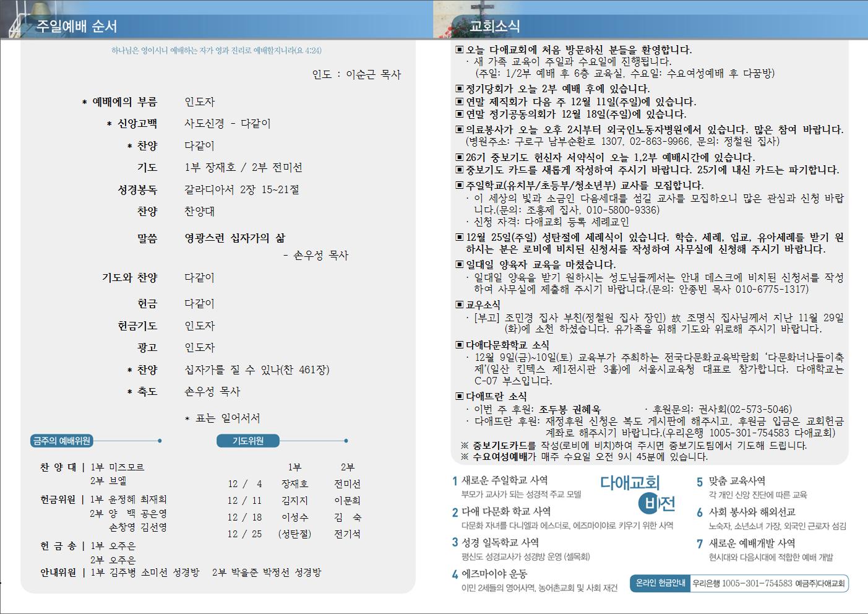
Task: Click the number 3 beside 성경 일독학교 사역
Action: [x=455, y=543]
